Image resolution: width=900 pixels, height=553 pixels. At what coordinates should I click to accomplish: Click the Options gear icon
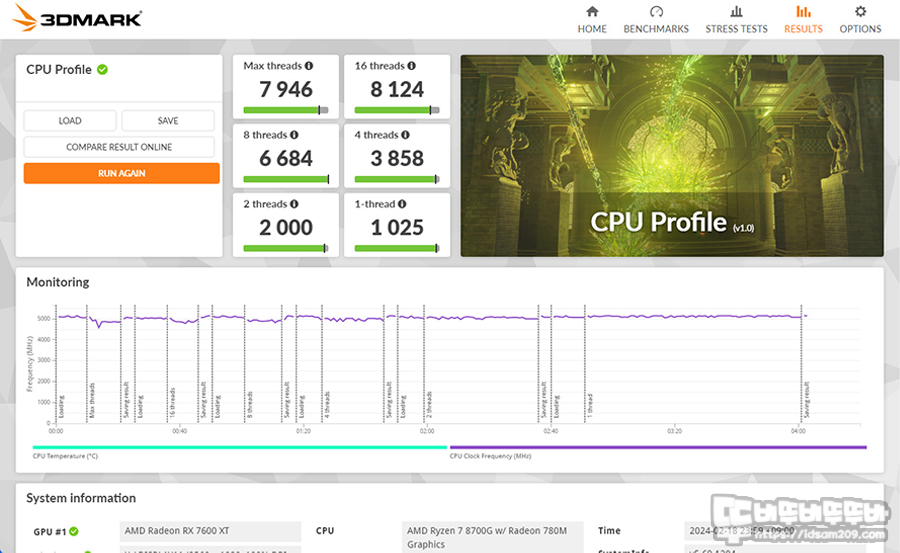click(x=860, y=11)
